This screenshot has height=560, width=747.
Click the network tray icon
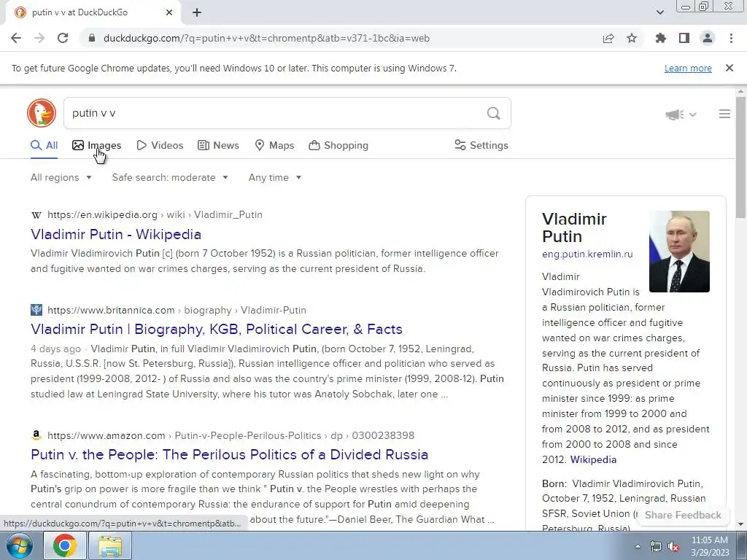click(656, 547)
